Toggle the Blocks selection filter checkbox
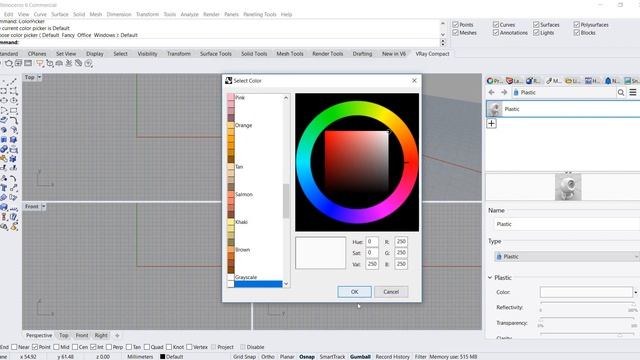The image size is (640, 360). pos(577,33)
